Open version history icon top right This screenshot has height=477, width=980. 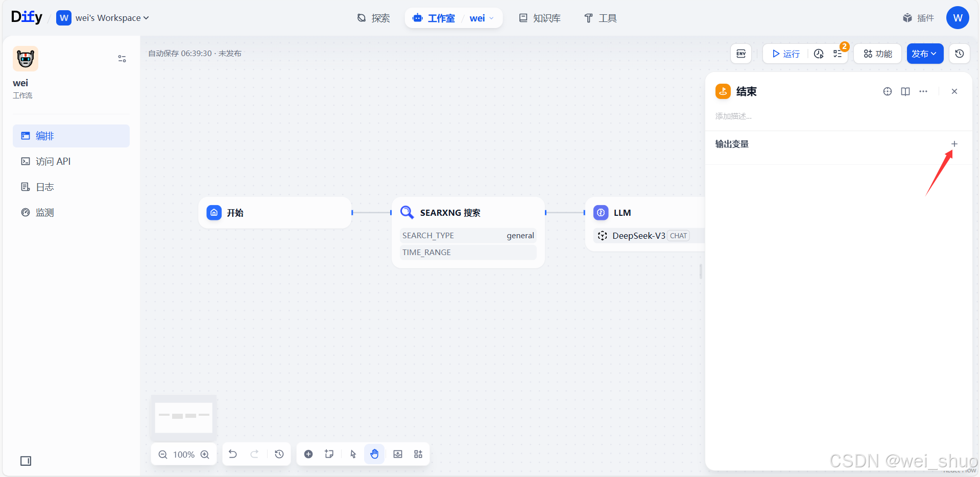tap(960, 54)
